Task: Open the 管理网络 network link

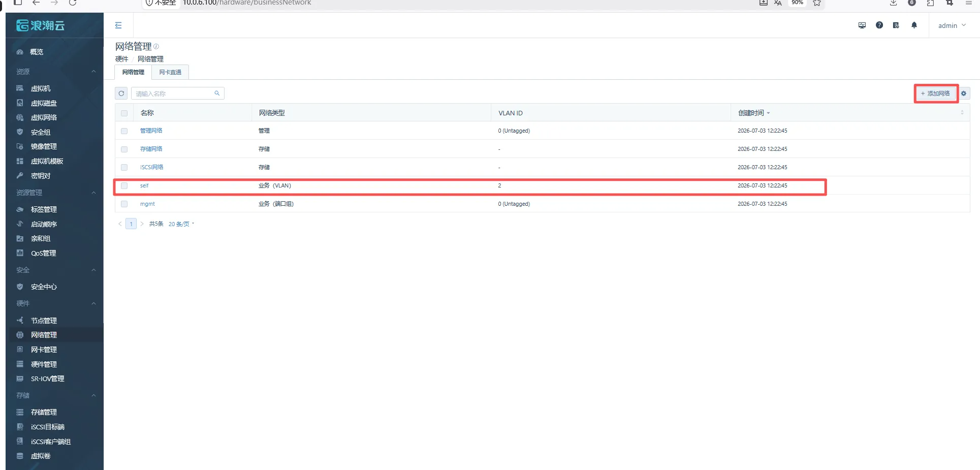Action: [151, 131]
